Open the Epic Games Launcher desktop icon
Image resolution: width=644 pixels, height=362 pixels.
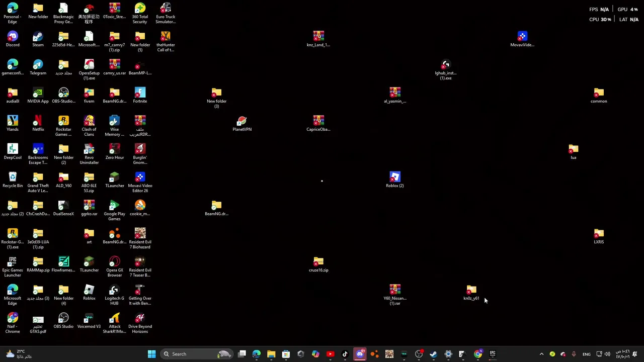(x=13, y=266)
